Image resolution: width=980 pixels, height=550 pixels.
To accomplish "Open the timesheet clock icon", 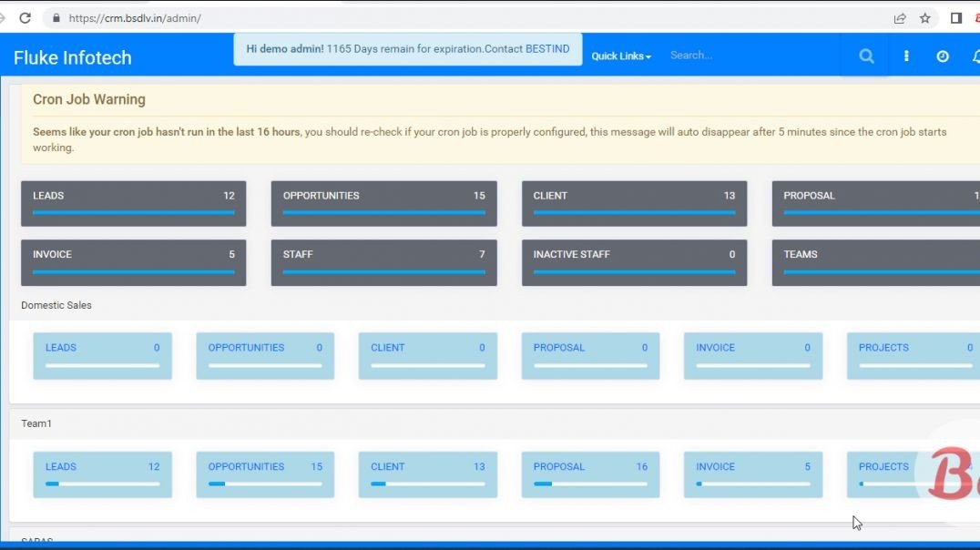I will click(943, 56).
